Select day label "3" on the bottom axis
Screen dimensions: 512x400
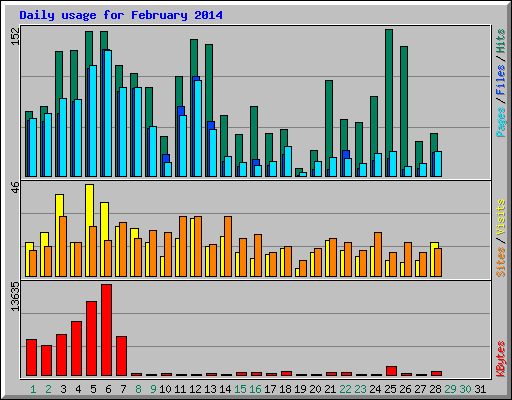click(x=63, y=389)
